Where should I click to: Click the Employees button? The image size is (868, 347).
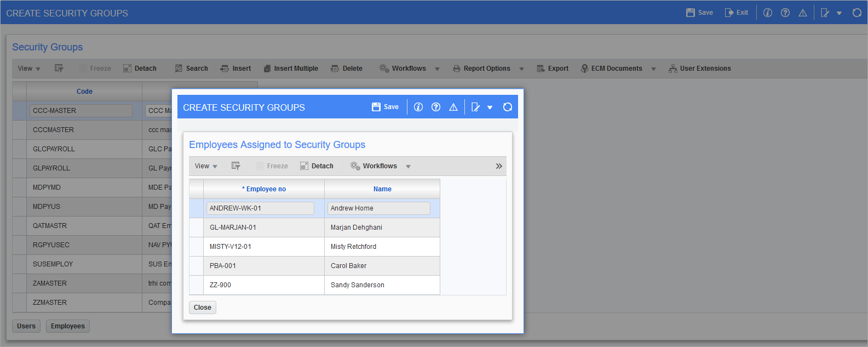68,326
